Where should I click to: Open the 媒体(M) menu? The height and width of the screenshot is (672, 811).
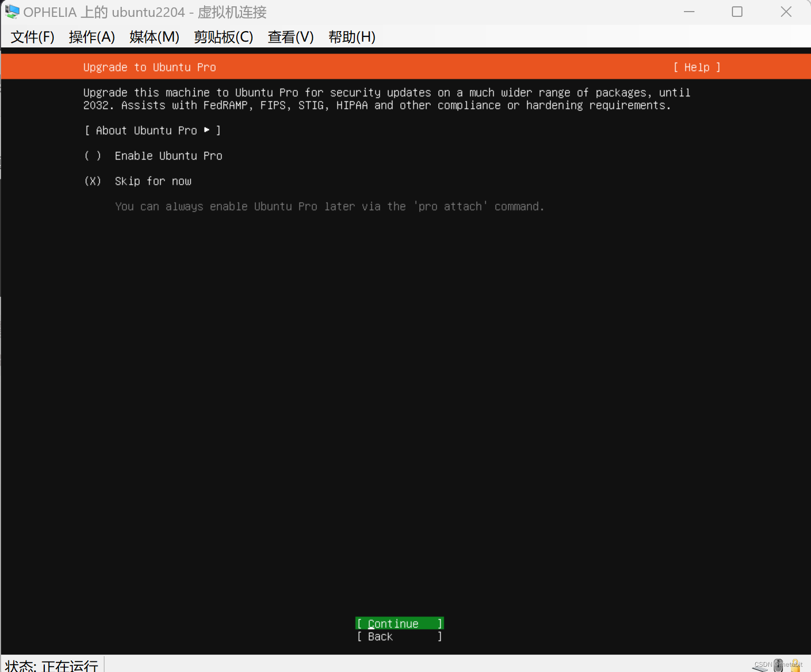pos(155,37)
